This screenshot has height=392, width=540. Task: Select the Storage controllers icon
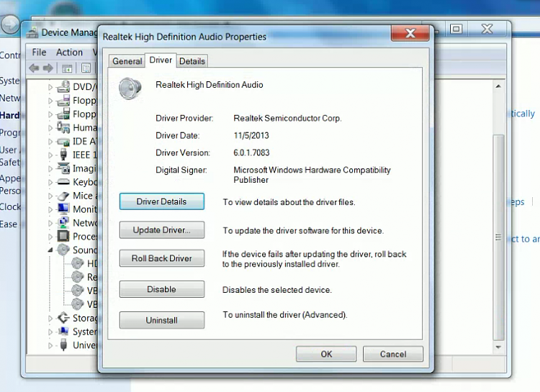pyautogui.click(x=63, y=318)
